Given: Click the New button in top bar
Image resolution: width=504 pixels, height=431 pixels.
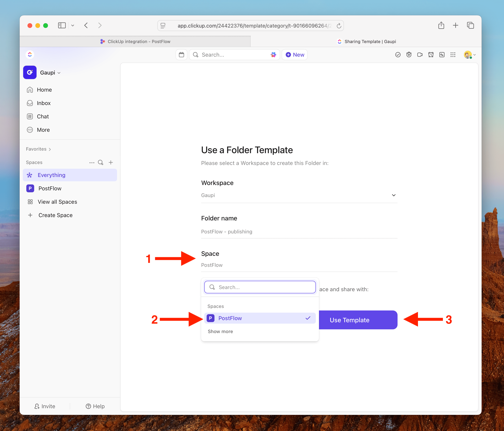Looking at the screenshot, I should click(x=295, y=54).
